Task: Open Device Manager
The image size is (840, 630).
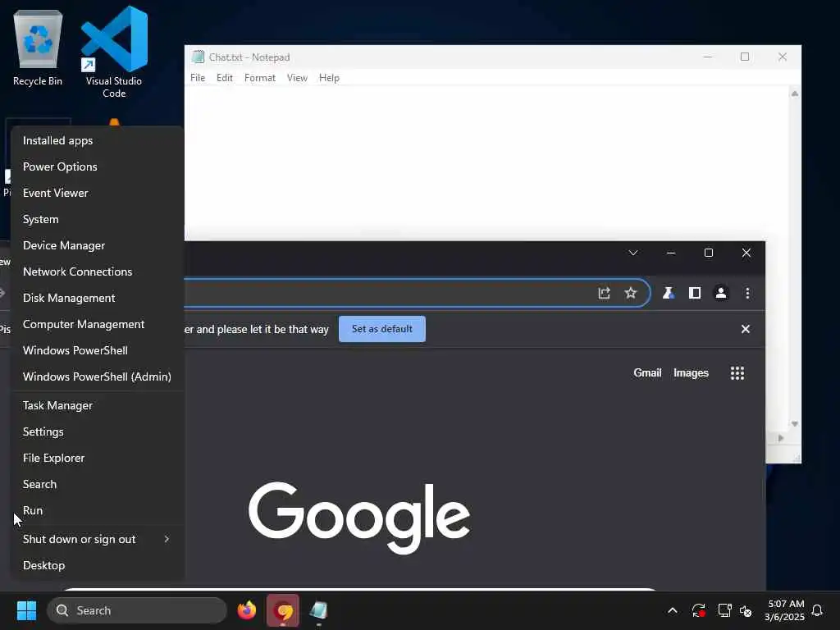Action: coord(98,245)
